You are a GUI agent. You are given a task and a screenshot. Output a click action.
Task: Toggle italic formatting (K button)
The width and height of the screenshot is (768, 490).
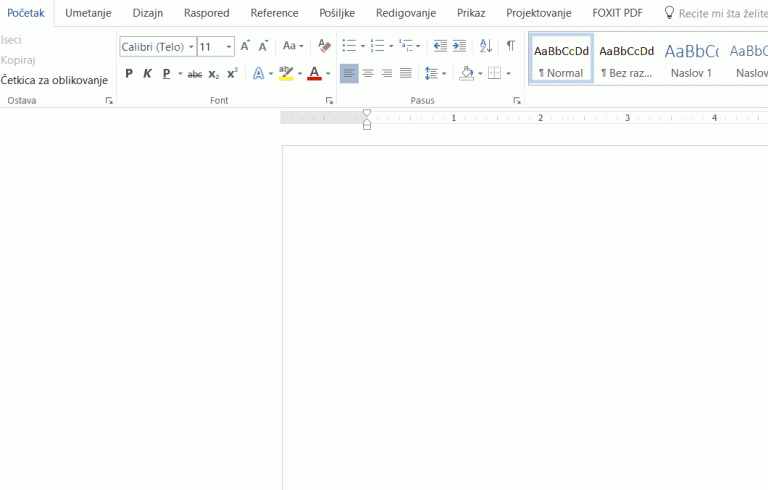pos(147,73)
